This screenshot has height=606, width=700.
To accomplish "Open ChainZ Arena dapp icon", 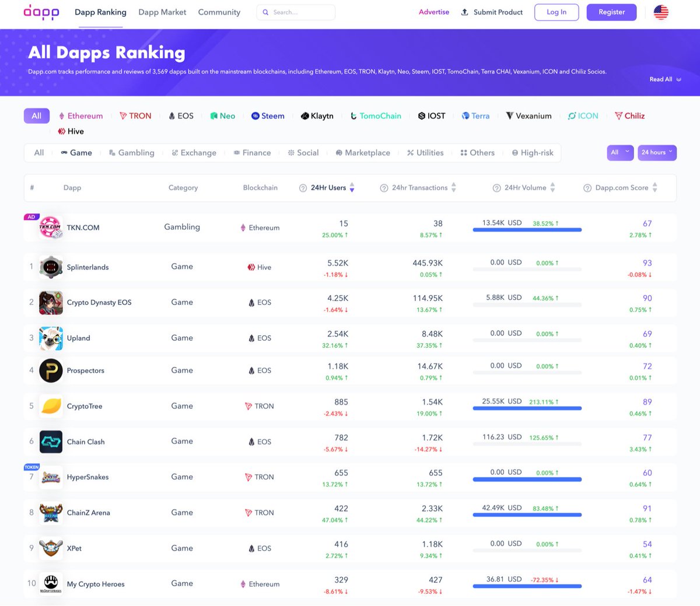I will tap(51, 513).
